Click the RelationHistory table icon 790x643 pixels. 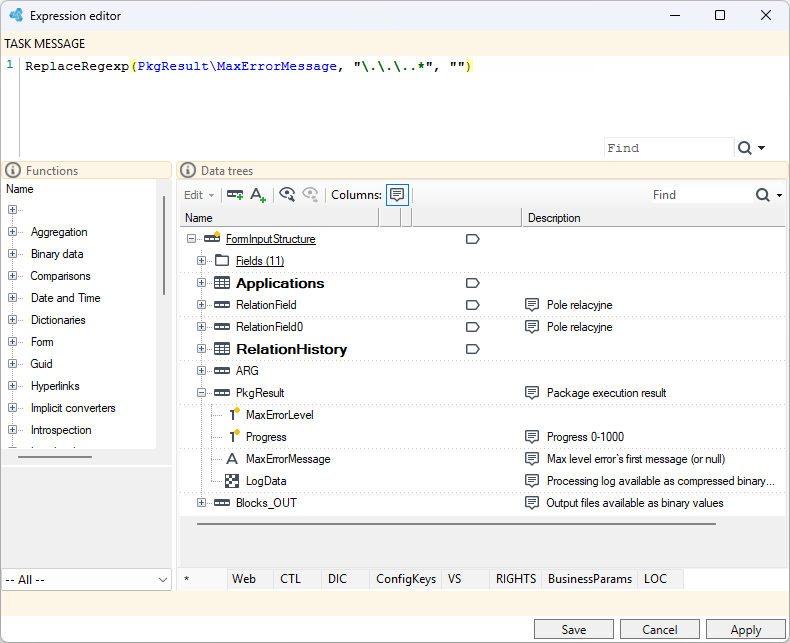point(222,349)
